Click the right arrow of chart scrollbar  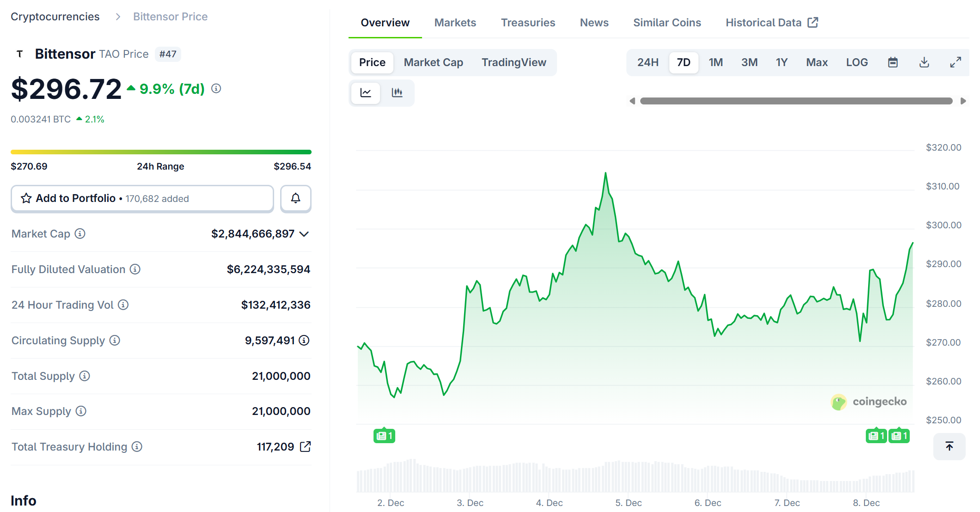point(963,101)
